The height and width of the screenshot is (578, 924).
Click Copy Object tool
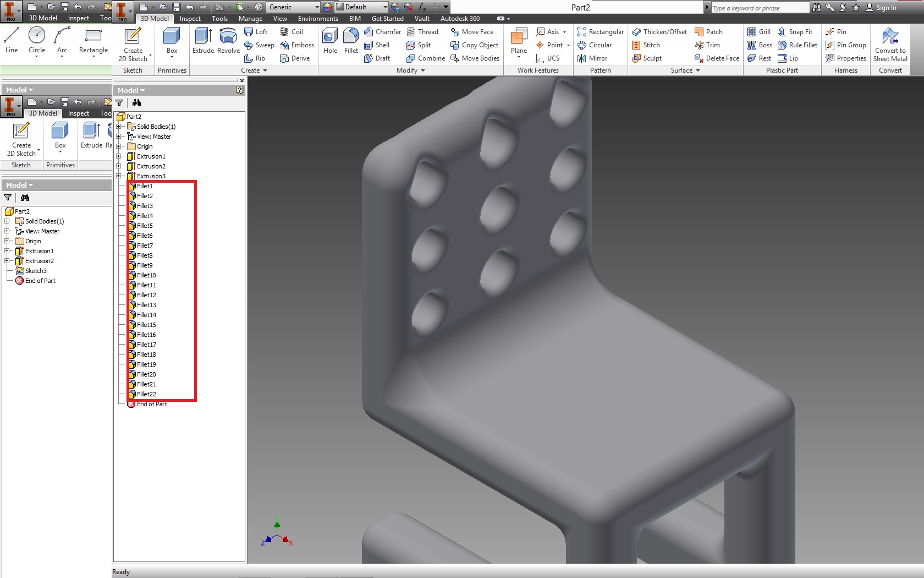[474, 45]
